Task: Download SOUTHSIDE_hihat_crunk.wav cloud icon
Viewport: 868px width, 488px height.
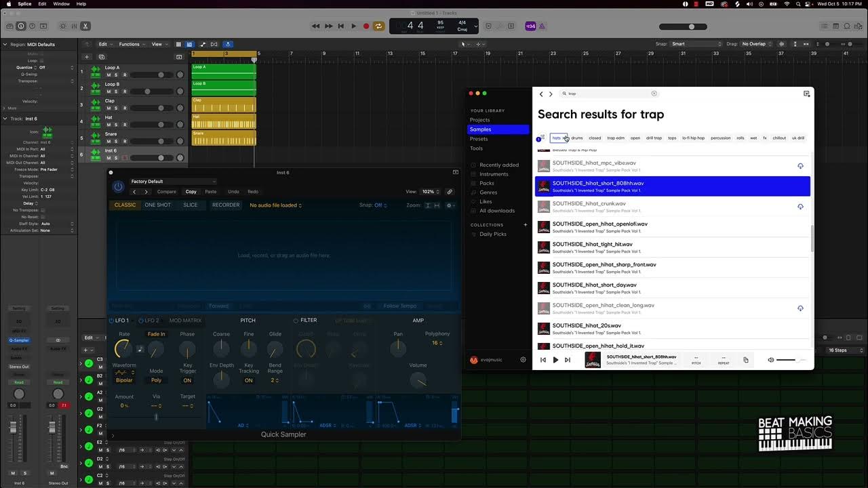Action: [800, 207]
